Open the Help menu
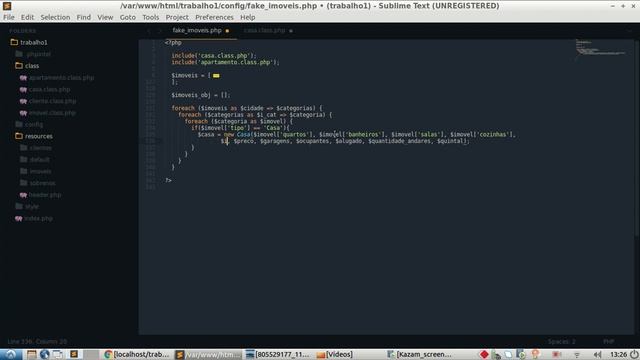Viewport: 640px width, 360px height. pos(247,17)
